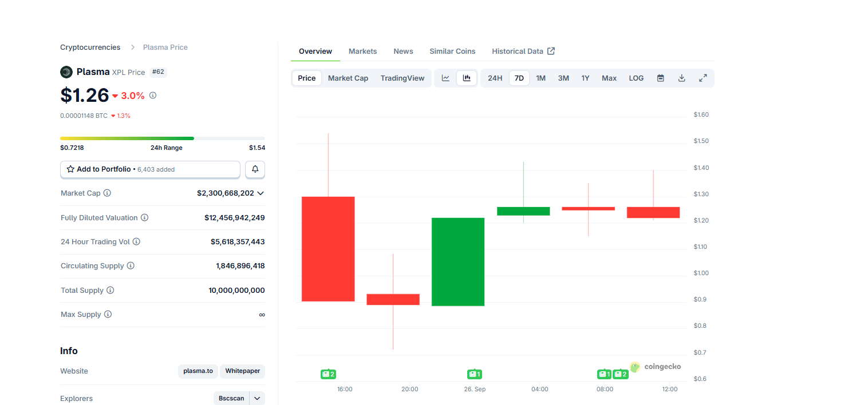Switch to the Similar Coins tab
868x405 pixels.
pos(452,51)
